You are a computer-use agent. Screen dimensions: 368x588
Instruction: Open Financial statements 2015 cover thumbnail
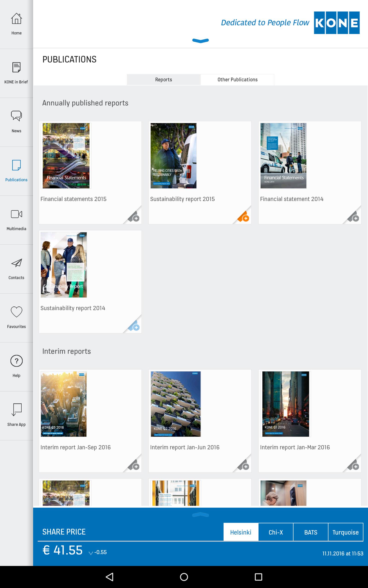point(66,156)
